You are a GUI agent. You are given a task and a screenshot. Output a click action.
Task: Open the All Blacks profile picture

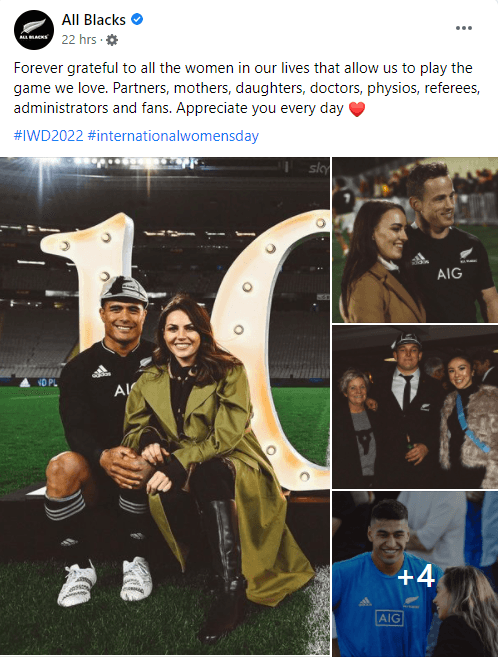34,30
